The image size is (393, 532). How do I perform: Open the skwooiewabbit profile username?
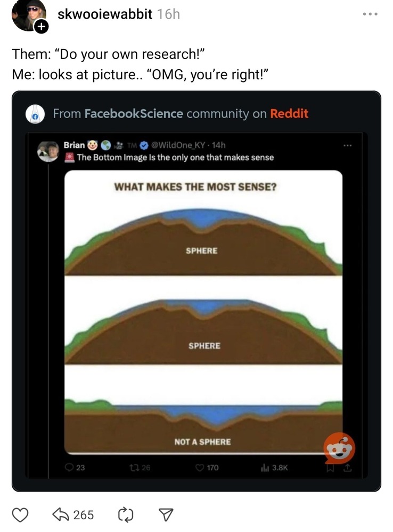tap(104, 14)
